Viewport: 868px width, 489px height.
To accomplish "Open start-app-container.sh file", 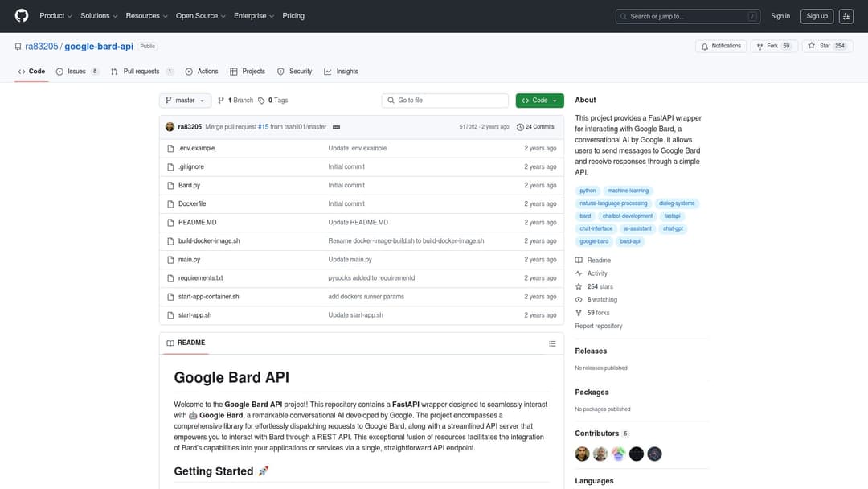I will [209, 297].
